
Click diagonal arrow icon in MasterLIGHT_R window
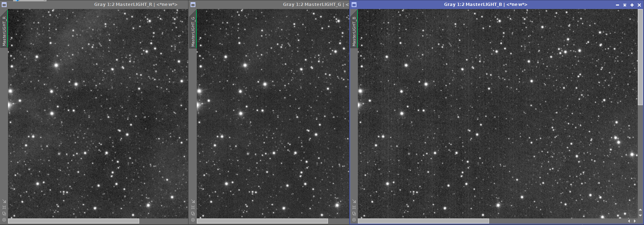(x=4, y=201)
